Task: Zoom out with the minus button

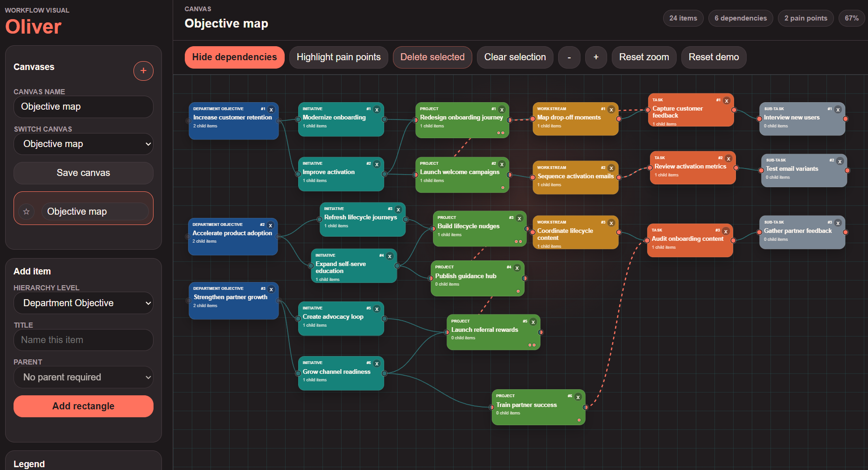Action: 569,57
